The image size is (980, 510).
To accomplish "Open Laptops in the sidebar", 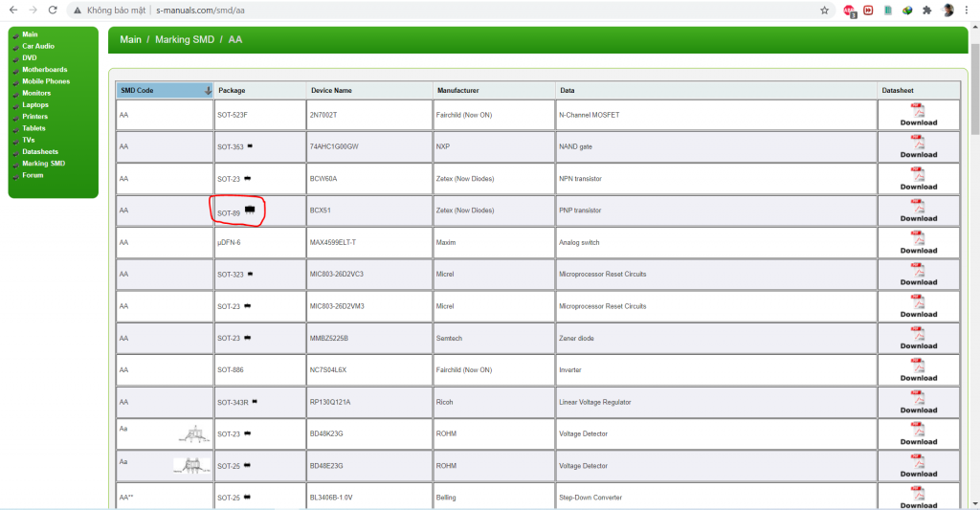I will (x=35, y=105).
